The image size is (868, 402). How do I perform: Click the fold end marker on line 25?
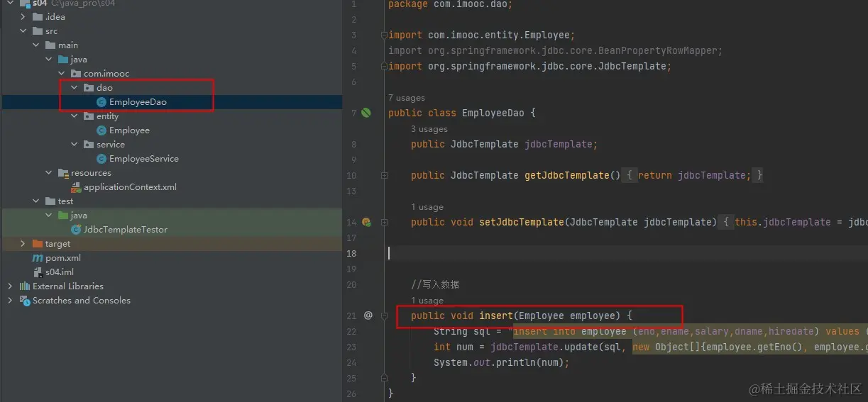[x=384, y=378]
